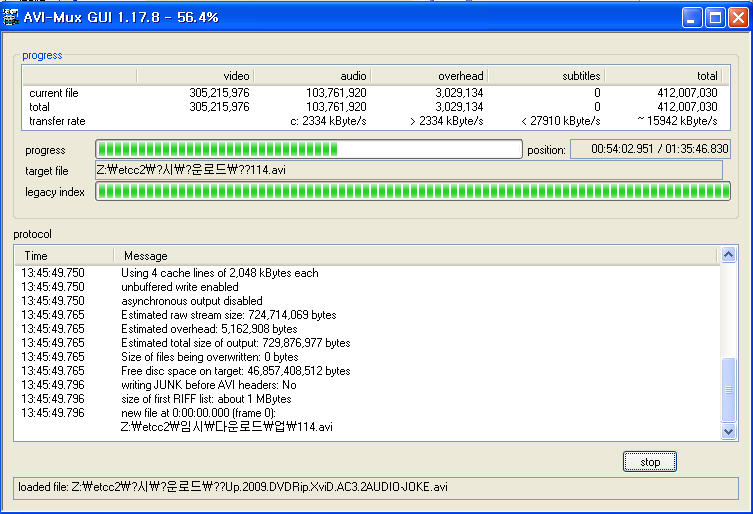Select 'Estimated overhead: 5,162,908 bytes' entry
The image size is (753, 514).
coord(209,329)
